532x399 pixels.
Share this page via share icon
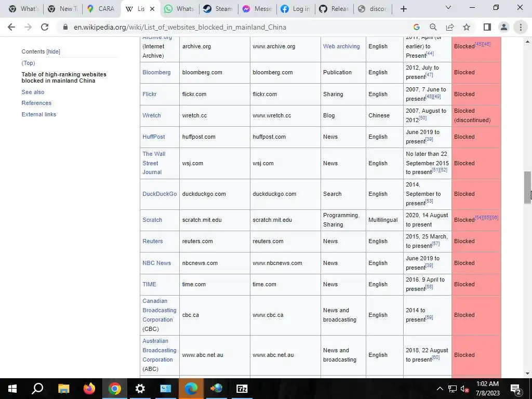coord(450,27)
